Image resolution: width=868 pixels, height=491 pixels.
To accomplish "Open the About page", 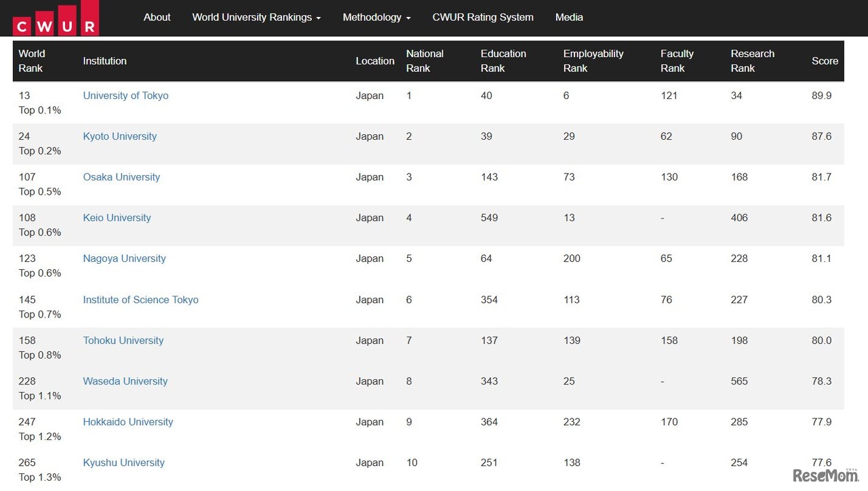I will [157, 18].
